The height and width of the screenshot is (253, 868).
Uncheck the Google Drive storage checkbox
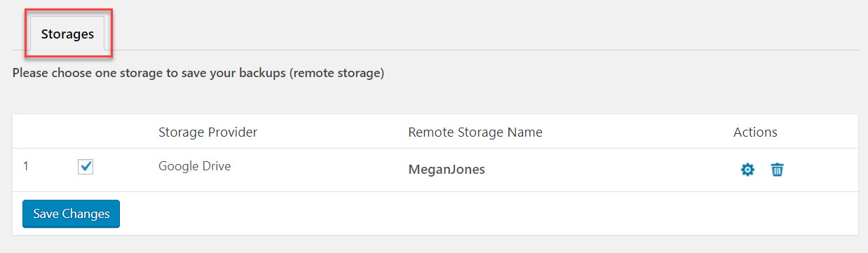click(86, 167)
